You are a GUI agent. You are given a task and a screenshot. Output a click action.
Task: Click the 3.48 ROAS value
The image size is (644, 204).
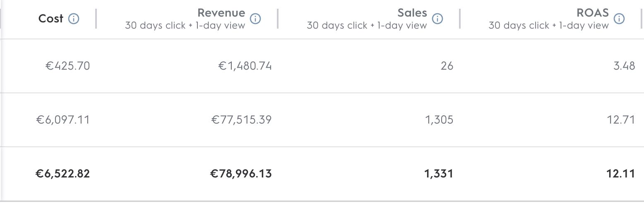click(x=624, y=66)
